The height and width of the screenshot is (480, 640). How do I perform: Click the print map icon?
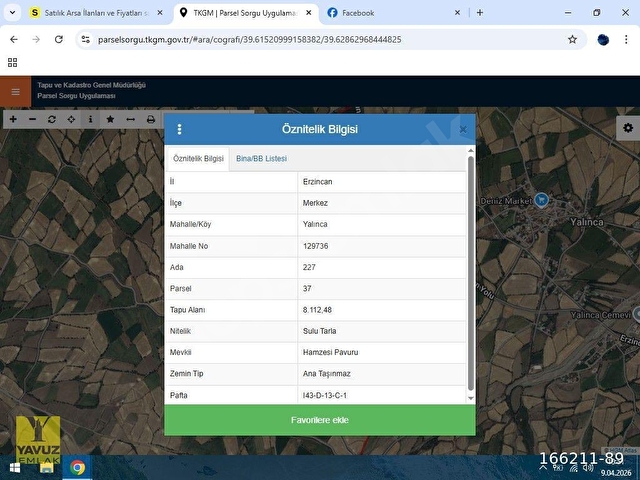(151, 119)
